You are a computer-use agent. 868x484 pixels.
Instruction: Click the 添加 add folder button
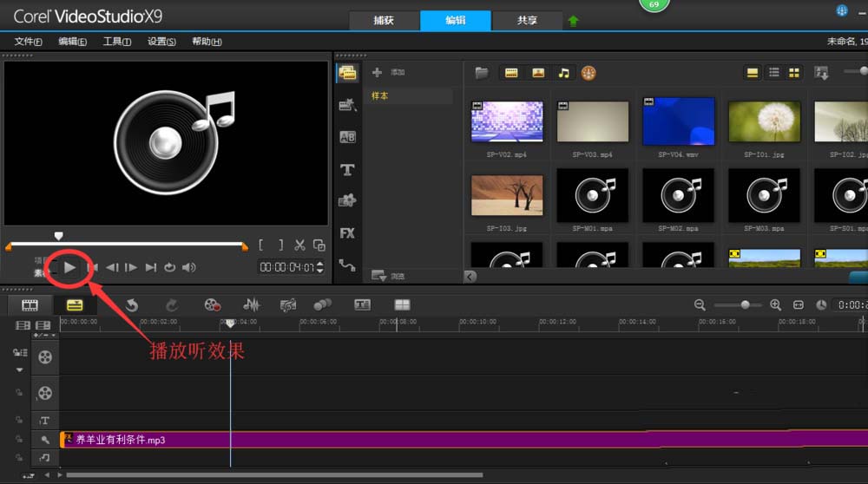(x=389, y=72)
